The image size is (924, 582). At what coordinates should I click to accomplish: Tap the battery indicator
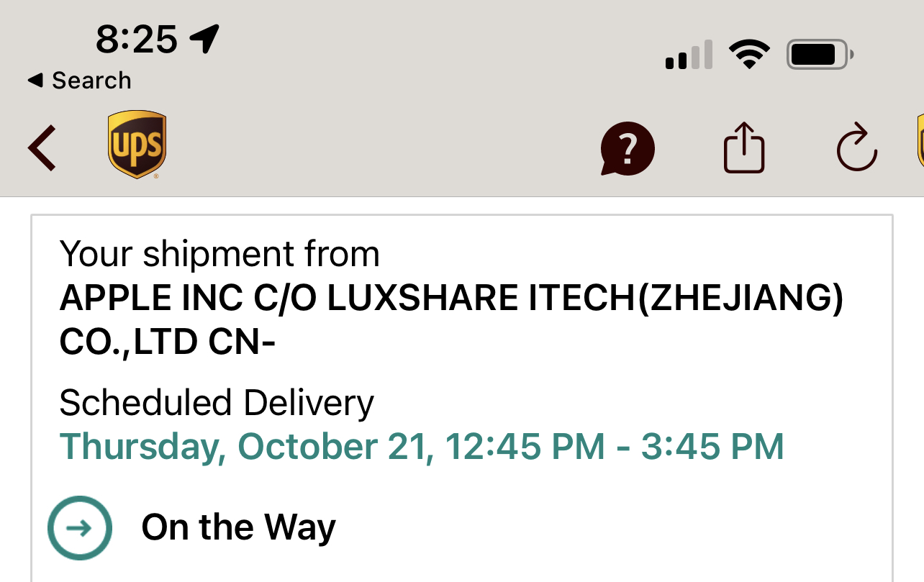[820, 55]
